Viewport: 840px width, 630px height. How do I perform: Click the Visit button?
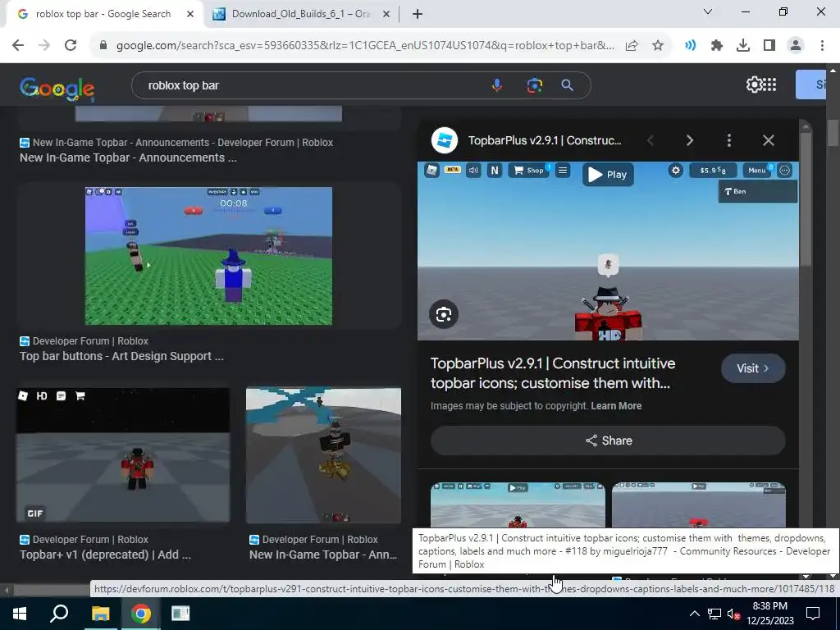coord(753,368)
